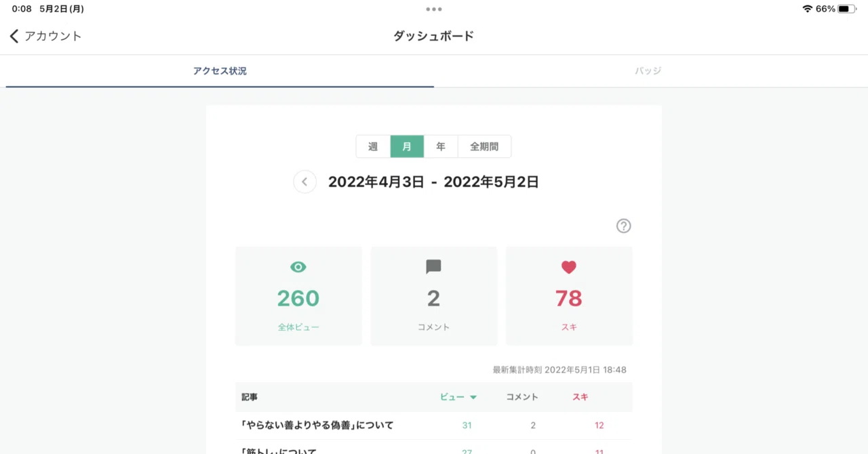Select the 週 period option
This screenshot has width=868, height=454.
coord(373,146)
